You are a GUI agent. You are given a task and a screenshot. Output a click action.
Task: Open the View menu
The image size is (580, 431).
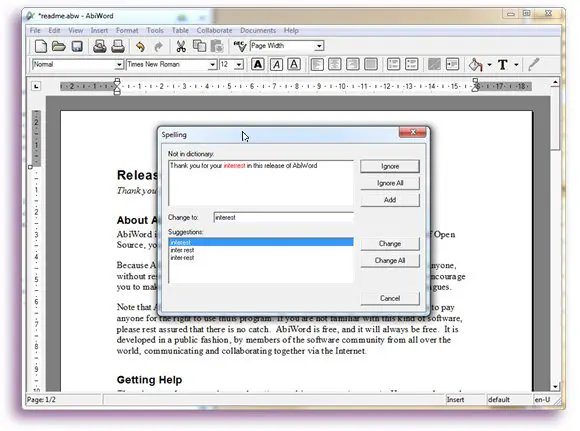[x=75, y=30]
